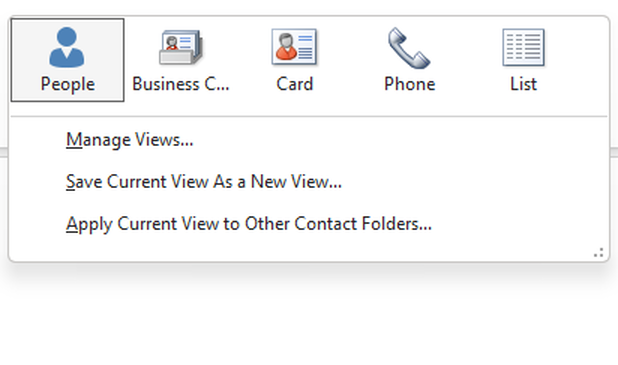Choose Save Current View As a New View...
Image resolution: width=618 pixels, height=365 pixels.
tap(204, 182)
